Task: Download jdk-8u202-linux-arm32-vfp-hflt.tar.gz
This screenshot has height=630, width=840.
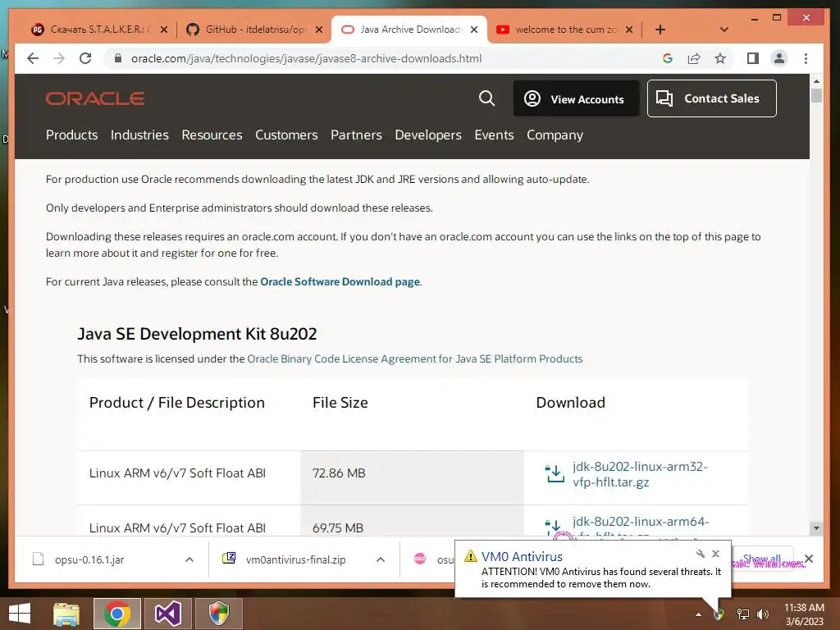Action: (640, 474)
